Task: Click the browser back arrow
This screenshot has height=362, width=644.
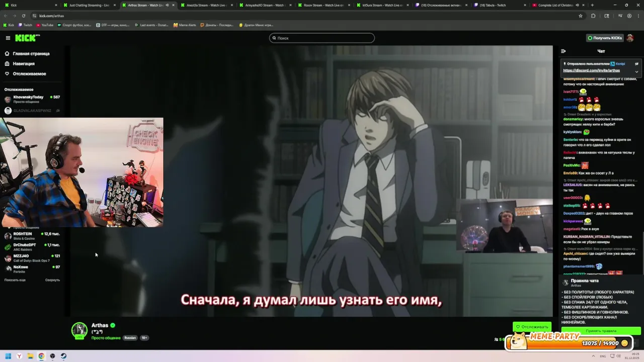Action: pos(6,16)
